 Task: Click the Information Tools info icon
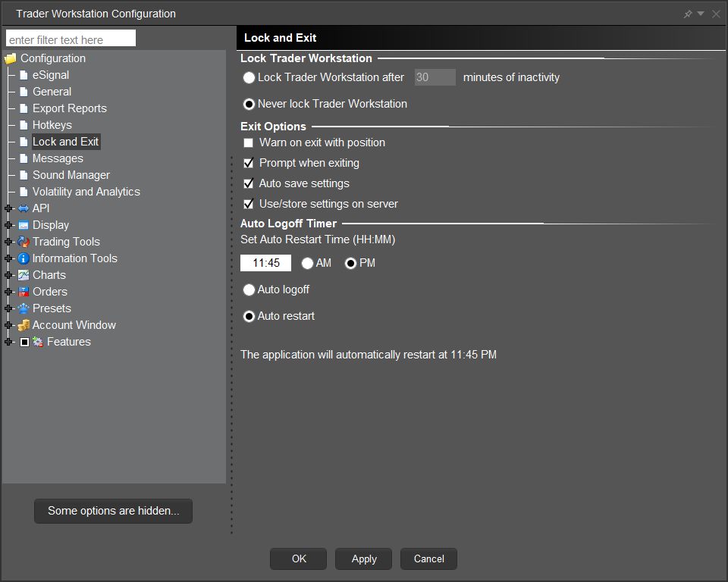24,258
